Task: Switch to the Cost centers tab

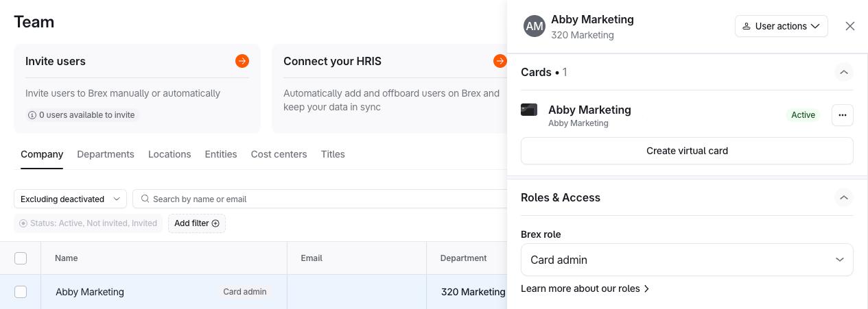Action: (x=279, y=154)
